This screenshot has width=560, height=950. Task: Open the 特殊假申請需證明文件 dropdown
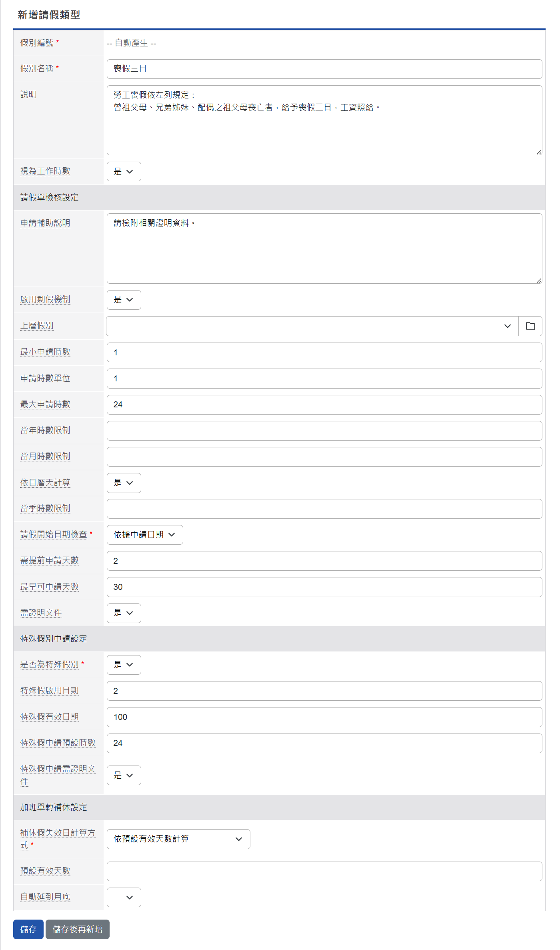124,775
